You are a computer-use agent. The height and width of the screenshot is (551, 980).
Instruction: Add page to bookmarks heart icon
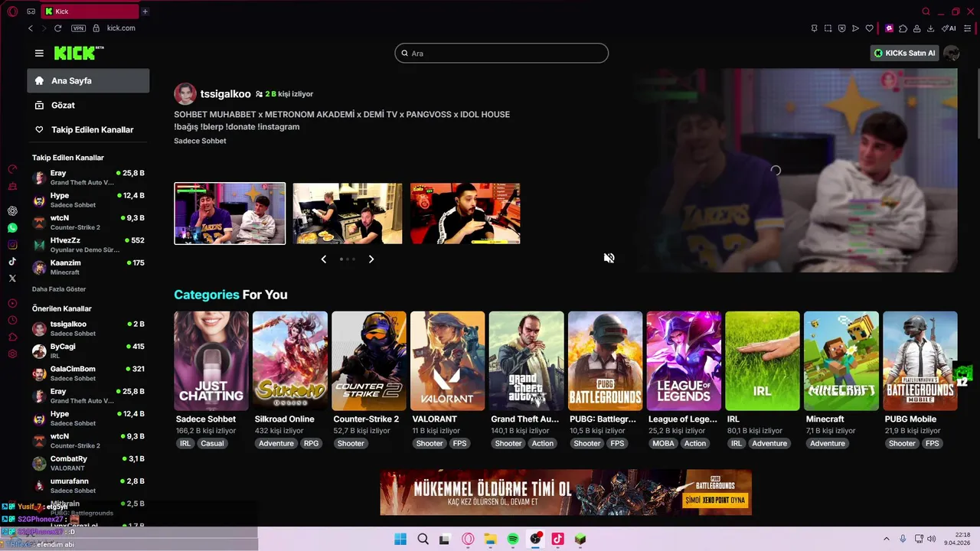(869, 28)
